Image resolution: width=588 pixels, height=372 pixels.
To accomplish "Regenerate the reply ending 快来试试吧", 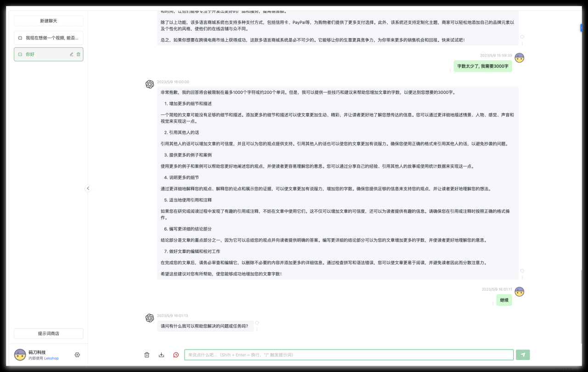I will point(522,36).
